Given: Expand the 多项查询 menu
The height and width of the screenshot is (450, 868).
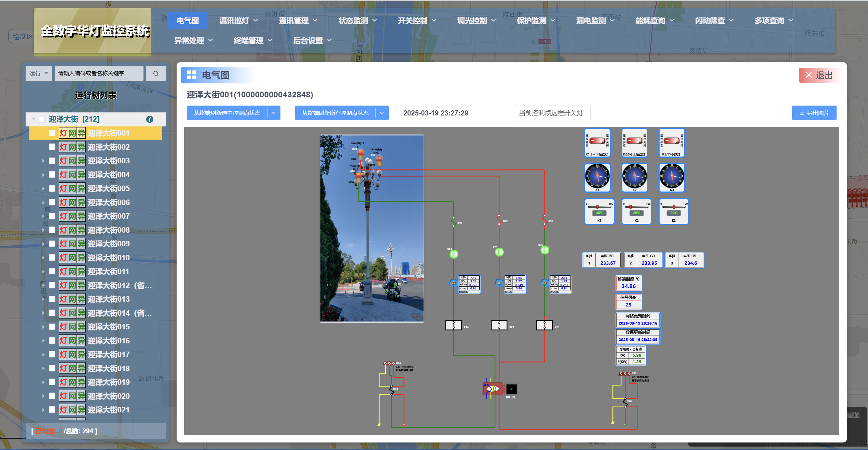Looking at the screenshot, I should pyautogui.click(x=773, y=21).
